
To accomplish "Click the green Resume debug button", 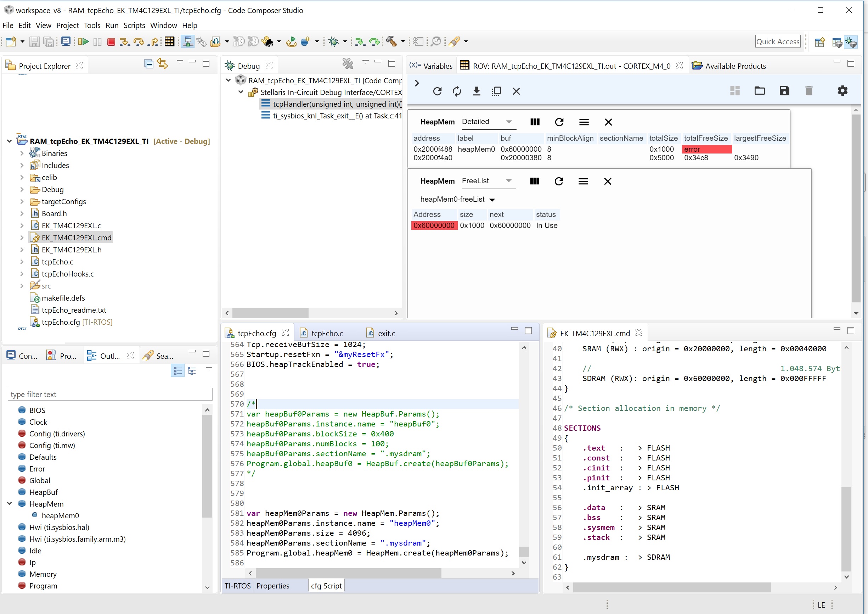I will (x=84, y=41).
